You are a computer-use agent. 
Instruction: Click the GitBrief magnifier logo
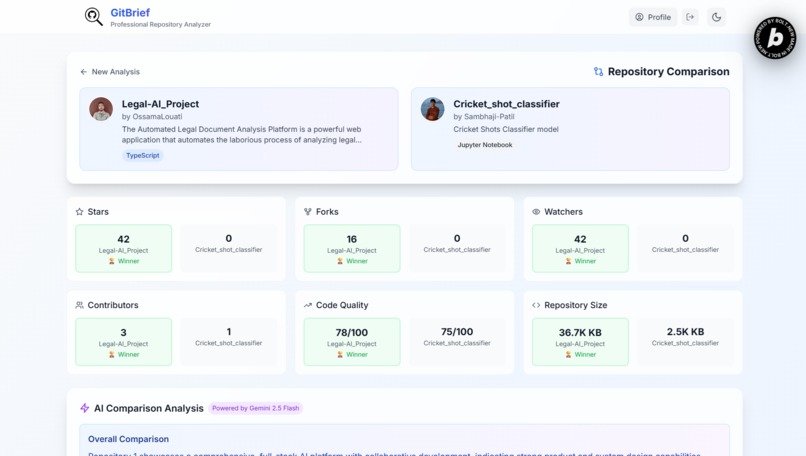point(94,16)
